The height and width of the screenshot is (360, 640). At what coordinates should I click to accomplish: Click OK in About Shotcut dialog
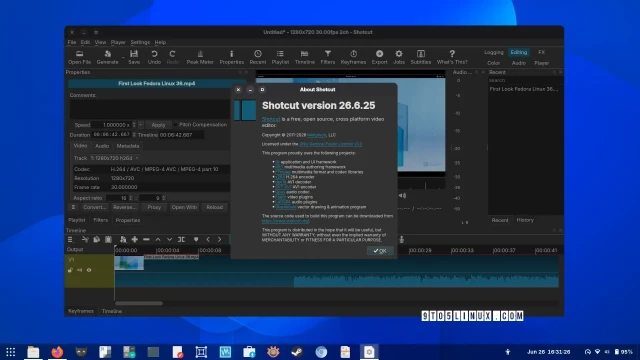coord(380,251)
